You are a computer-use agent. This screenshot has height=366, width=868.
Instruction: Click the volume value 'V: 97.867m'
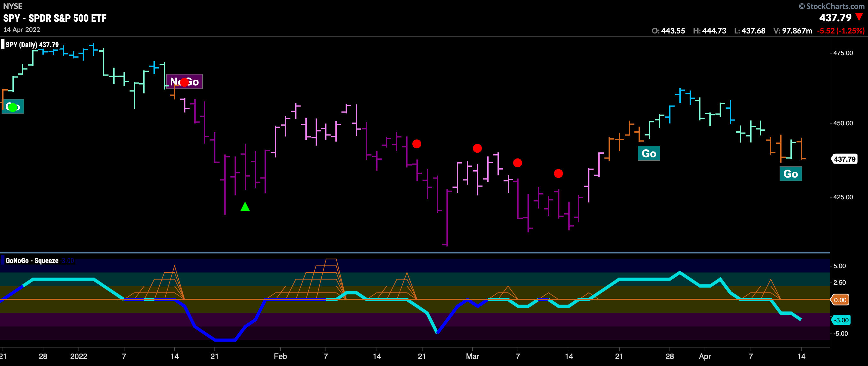point(792,31)
